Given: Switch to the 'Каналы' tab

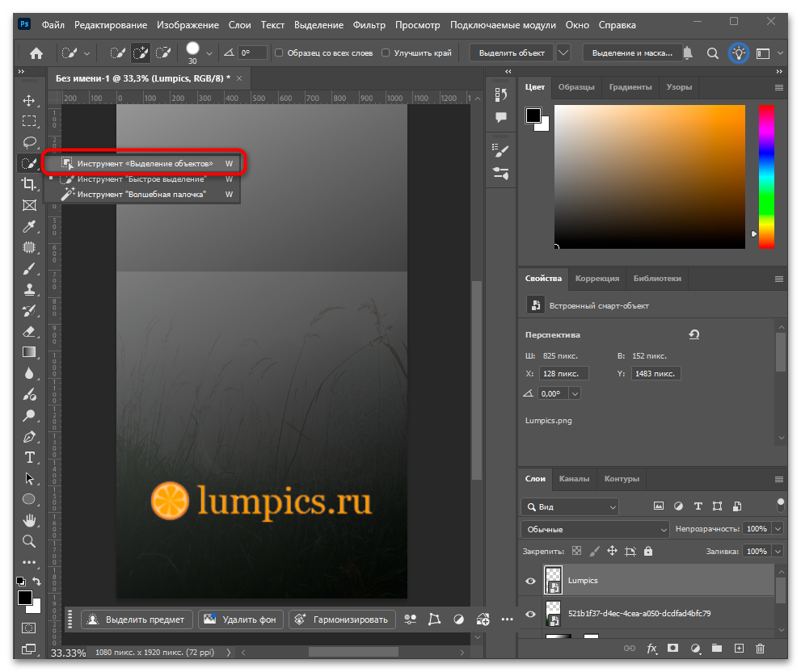Looking at the screenshot, I should pyautogui.click(x=574, y=478).
